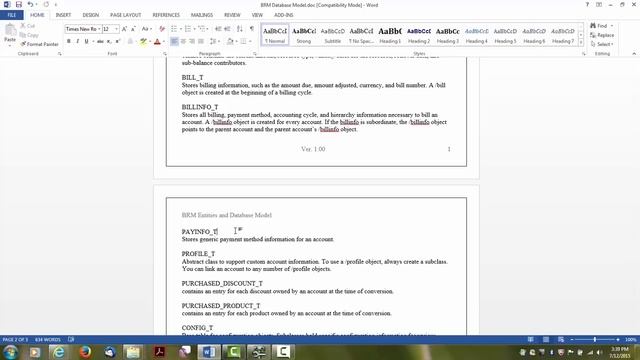Screen dimensions: 640x360
Task: Shrink font size with A-down icon
Action: 133,29
